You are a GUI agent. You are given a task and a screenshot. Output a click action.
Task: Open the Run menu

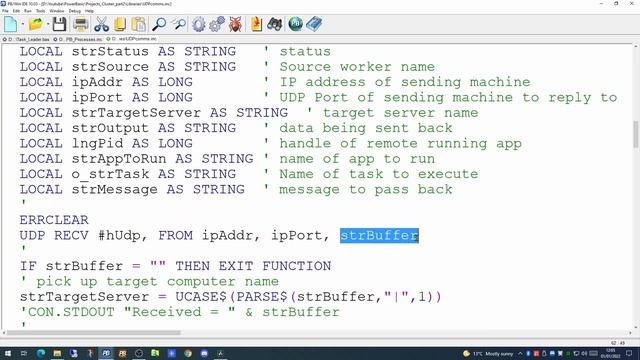click(x=28, y=11)
